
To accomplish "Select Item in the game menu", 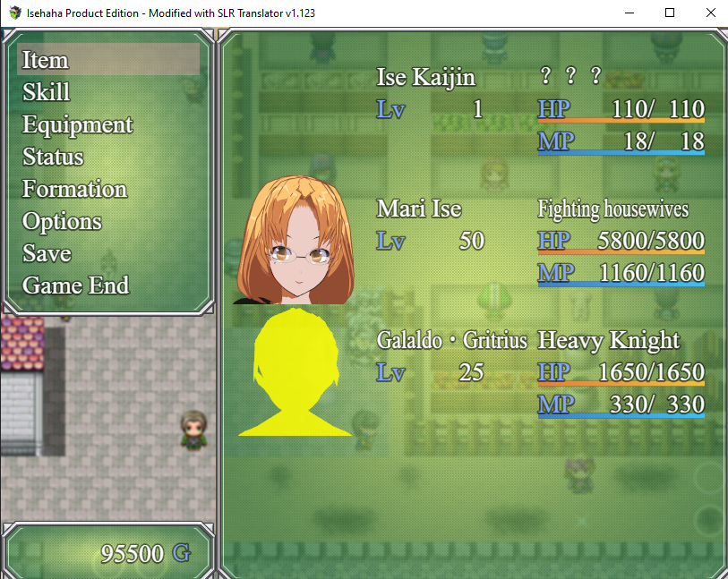I will (x=46, y=60).
